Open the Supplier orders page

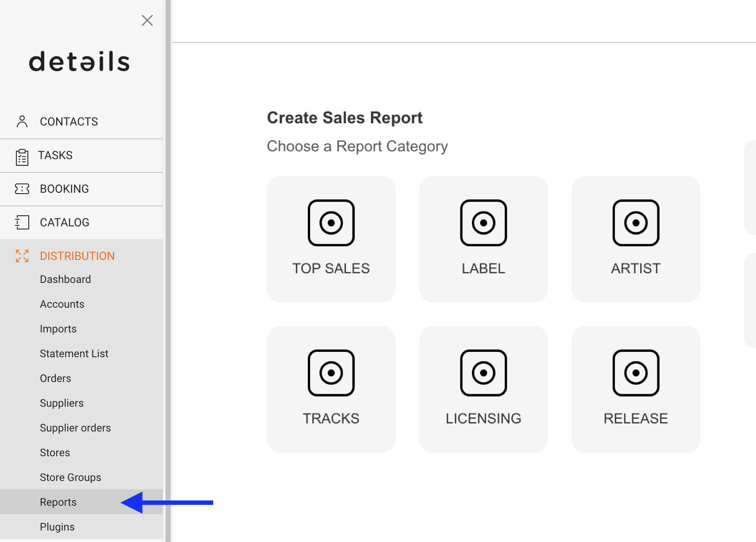(x=75, y=427)
